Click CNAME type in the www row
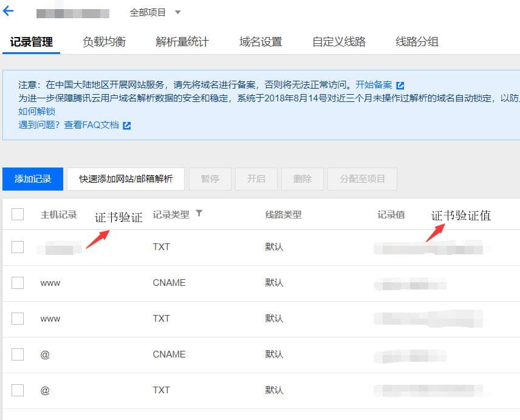 (169, 283)
